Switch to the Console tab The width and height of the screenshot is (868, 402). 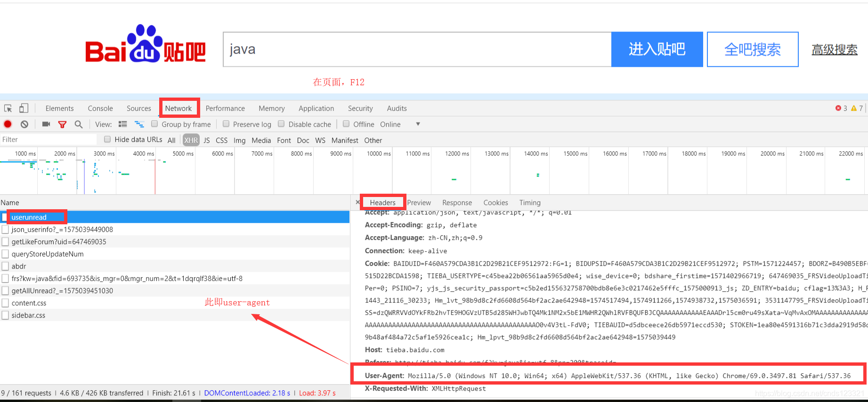click(100, 108)
